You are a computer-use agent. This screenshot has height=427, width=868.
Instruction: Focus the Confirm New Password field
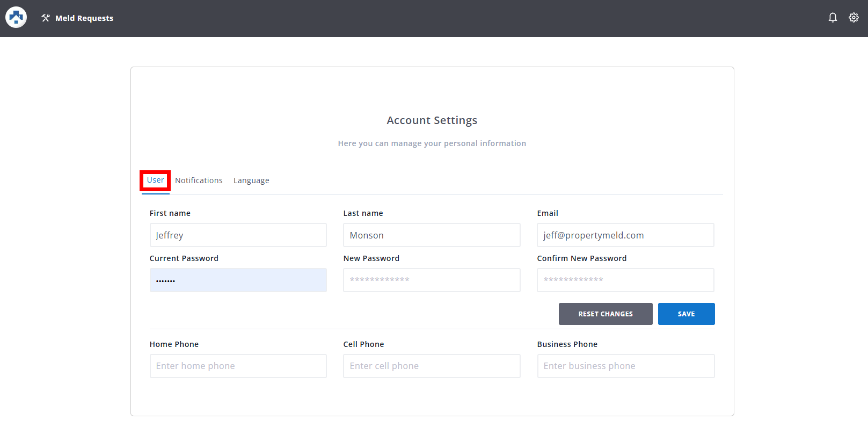tap(625, 280)
